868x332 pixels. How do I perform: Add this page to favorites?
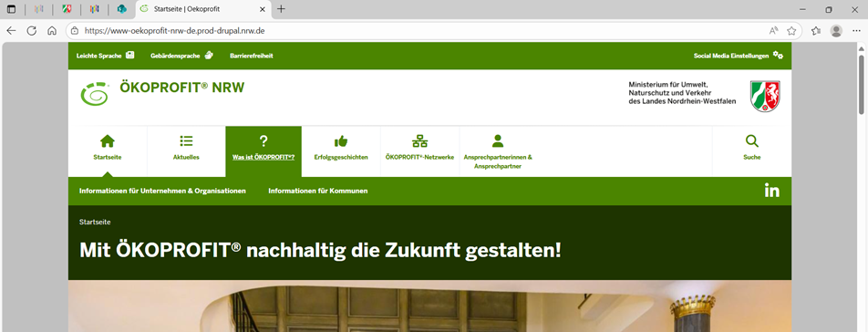(x=791, y=31)
